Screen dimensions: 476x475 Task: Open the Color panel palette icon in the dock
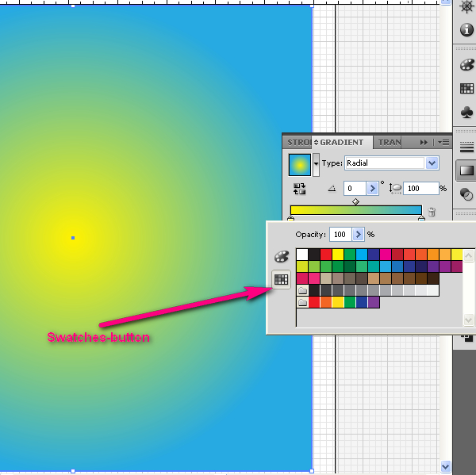coord(467,65)
